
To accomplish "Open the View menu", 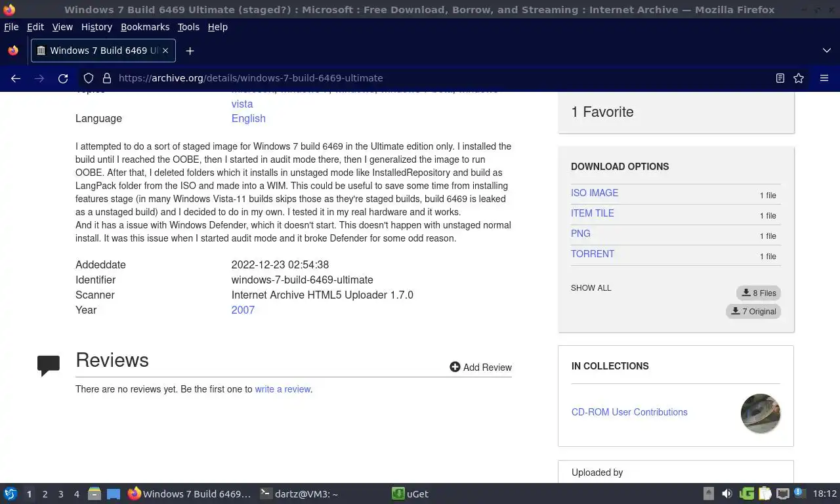I will (x=62, y=27).
